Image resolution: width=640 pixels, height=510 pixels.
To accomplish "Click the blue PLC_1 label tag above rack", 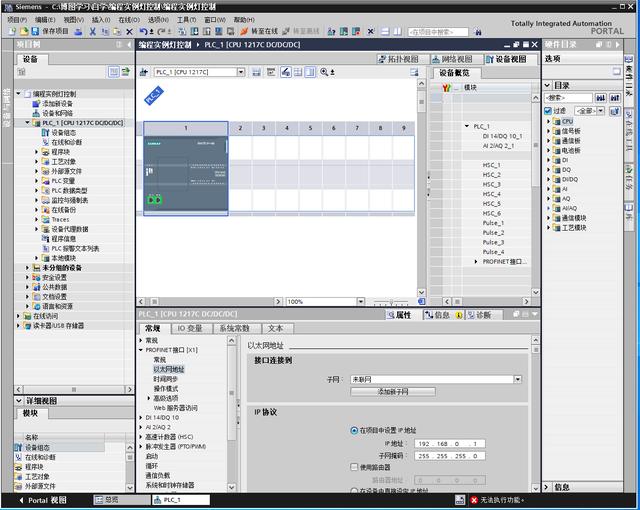I will click(154, 95).
